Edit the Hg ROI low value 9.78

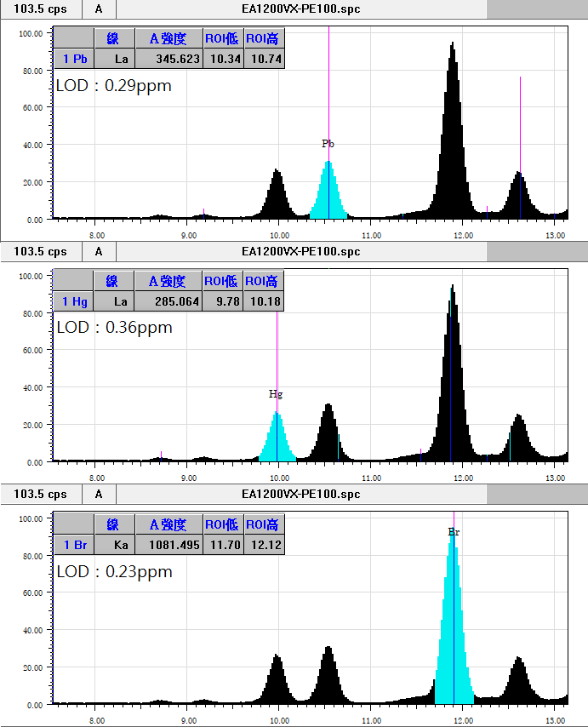[223, 301]
